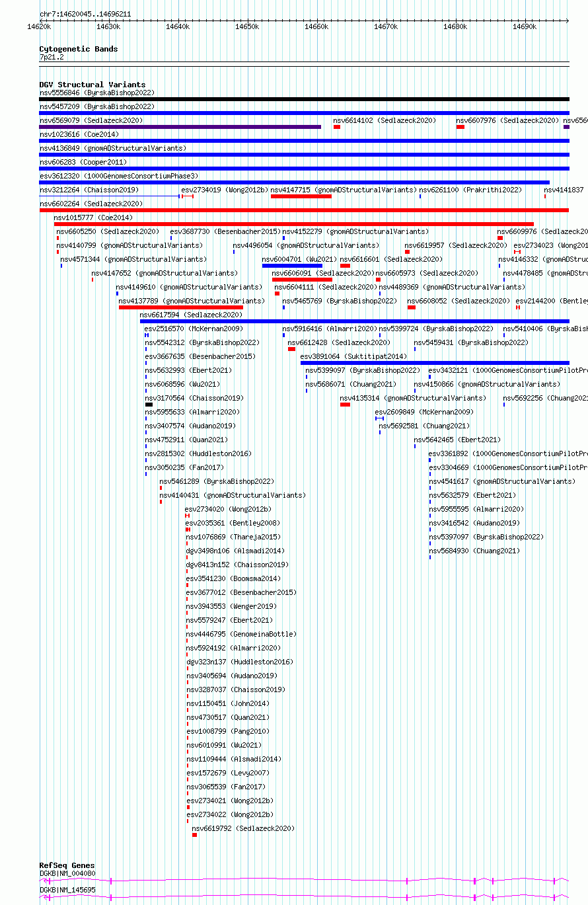Click red bar under nsv6619792 (Sedlazeck2020)
Image resolution: width=588 pixels, height=905 pixels.
(x=195, y=835)
